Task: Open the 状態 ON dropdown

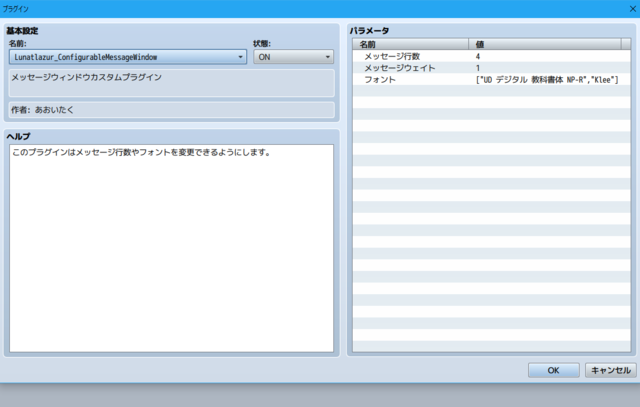Action: (293, 57)
